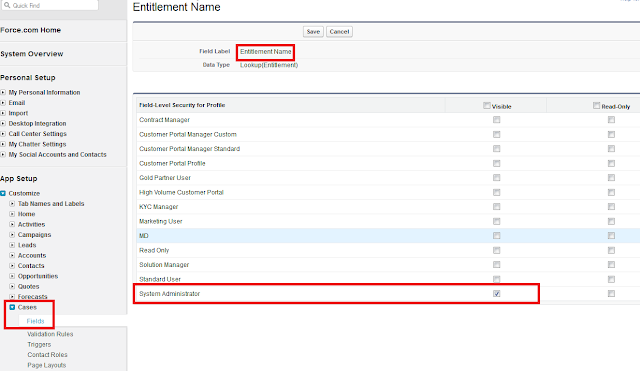
Task: Collapse the Customize node
Action: point(3,193)
